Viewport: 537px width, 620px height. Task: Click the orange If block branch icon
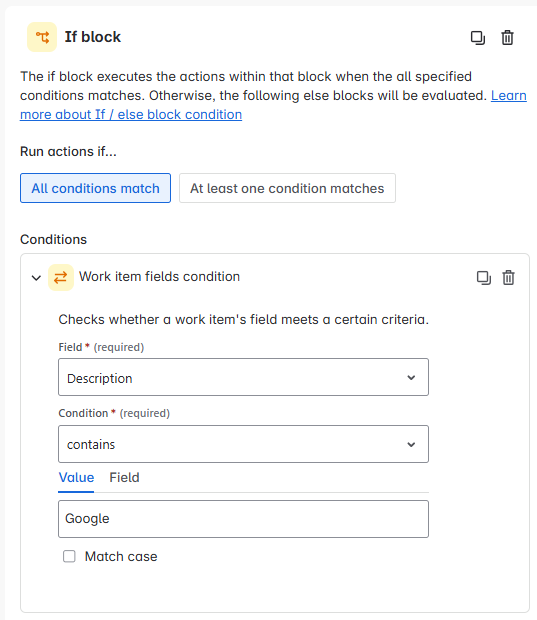(42, 37)
